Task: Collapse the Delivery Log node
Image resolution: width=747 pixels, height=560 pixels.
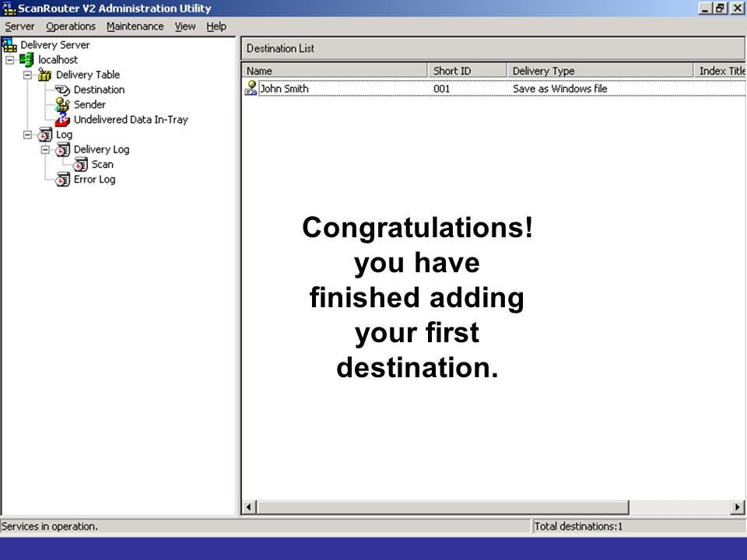Action: coord(45,149)
